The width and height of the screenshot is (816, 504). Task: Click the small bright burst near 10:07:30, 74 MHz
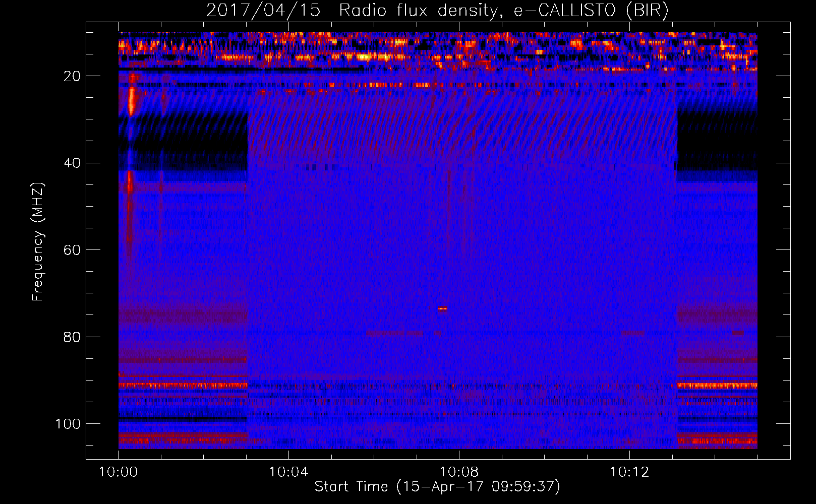(x=442, y=309)
